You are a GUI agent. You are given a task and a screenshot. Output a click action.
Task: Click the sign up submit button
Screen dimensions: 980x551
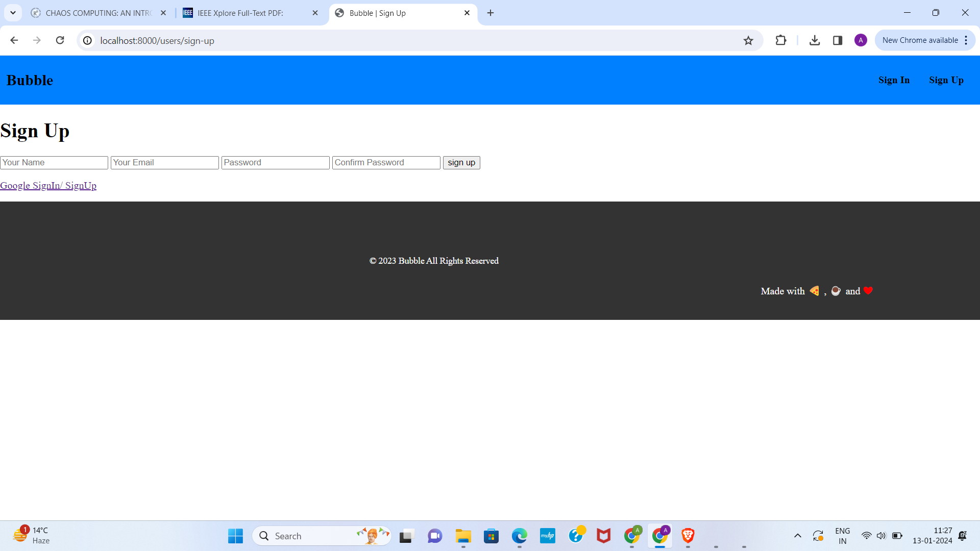click(x=461, y=162)
